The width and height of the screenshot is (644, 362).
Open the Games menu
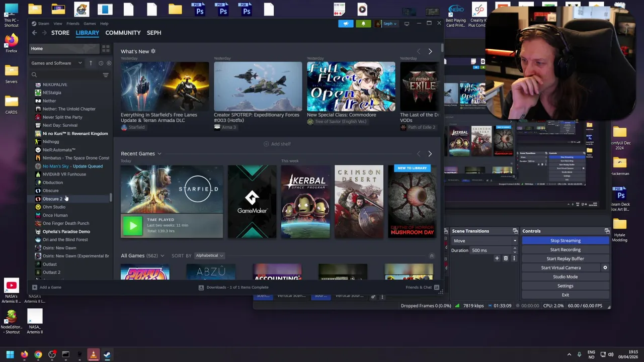point(90,24)
